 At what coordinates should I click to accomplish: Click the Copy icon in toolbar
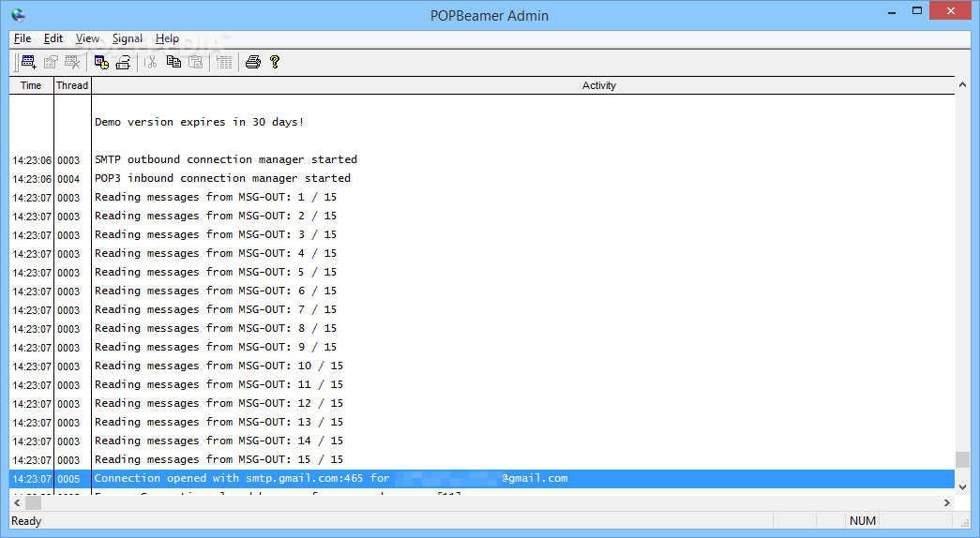coord(173,62)
